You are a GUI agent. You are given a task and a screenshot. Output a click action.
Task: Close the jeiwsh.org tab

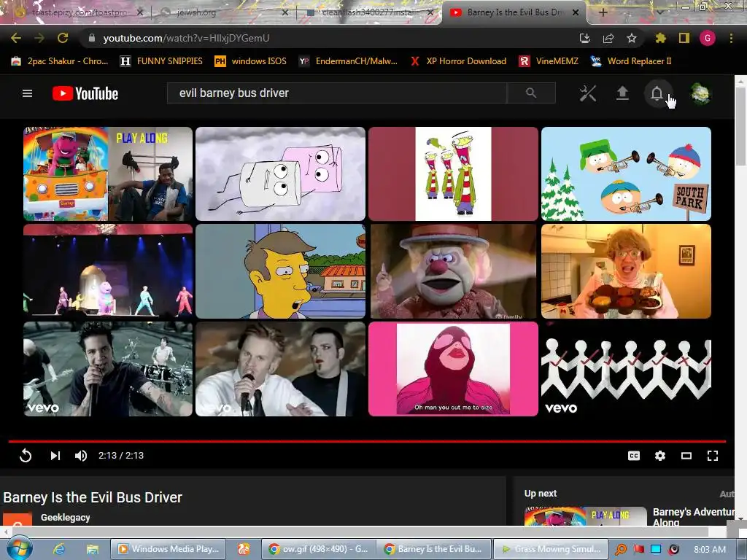285,12
